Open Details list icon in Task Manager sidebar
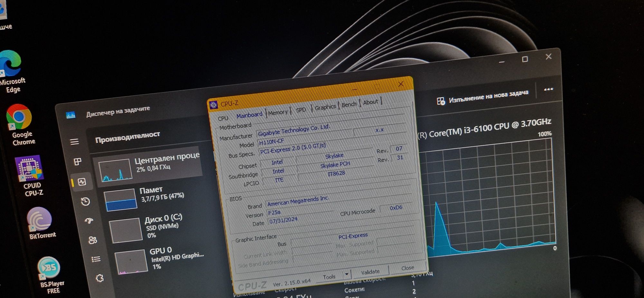644x298 pixels. 96,259
